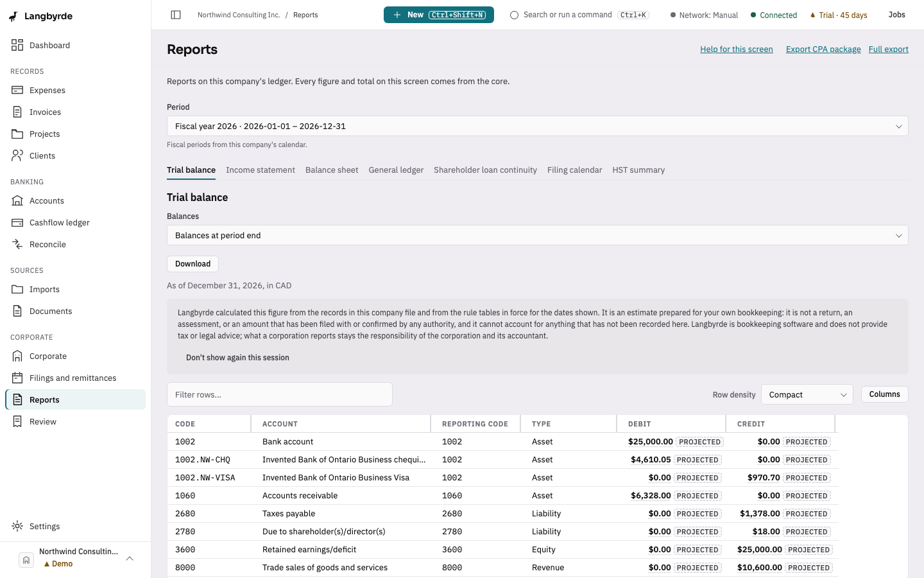Download the trial balance
924x578 pixels.
(193, 264)
